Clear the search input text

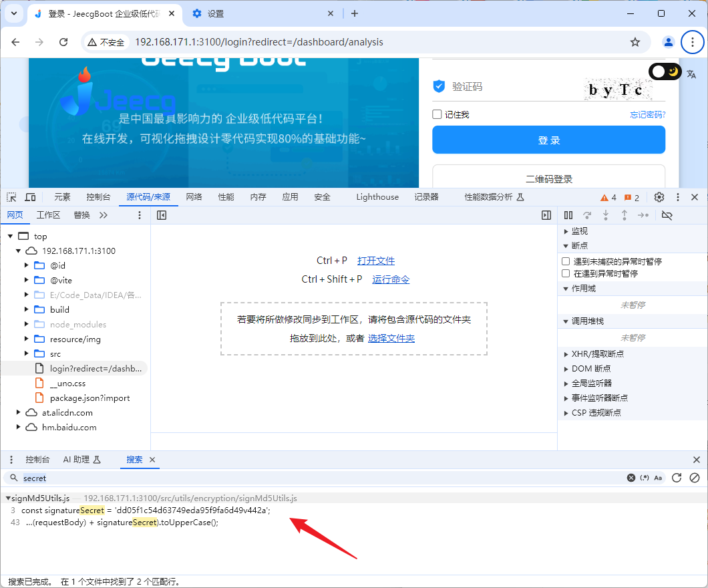point(631,478)
